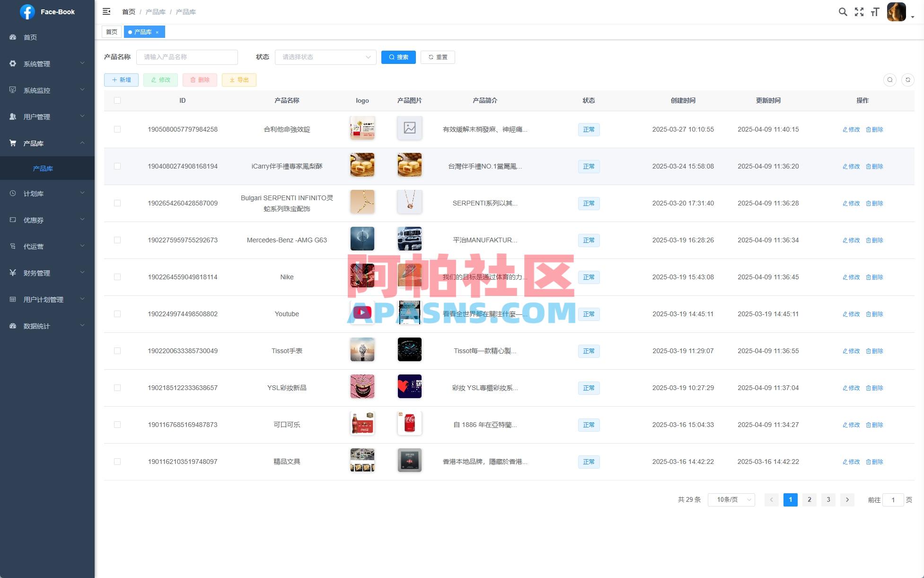Expand the 财务管理 sidebar menu

click(x=47, y=273)
